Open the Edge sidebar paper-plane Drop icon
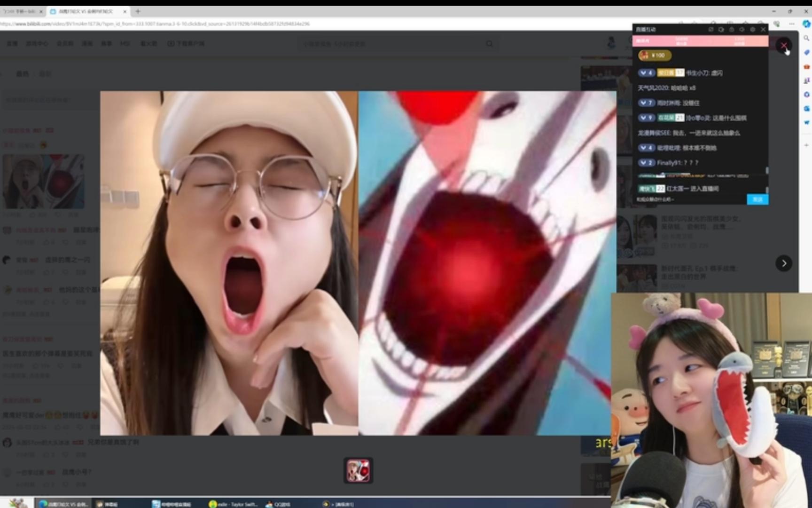812x508 pixels. tap(806, 122)
